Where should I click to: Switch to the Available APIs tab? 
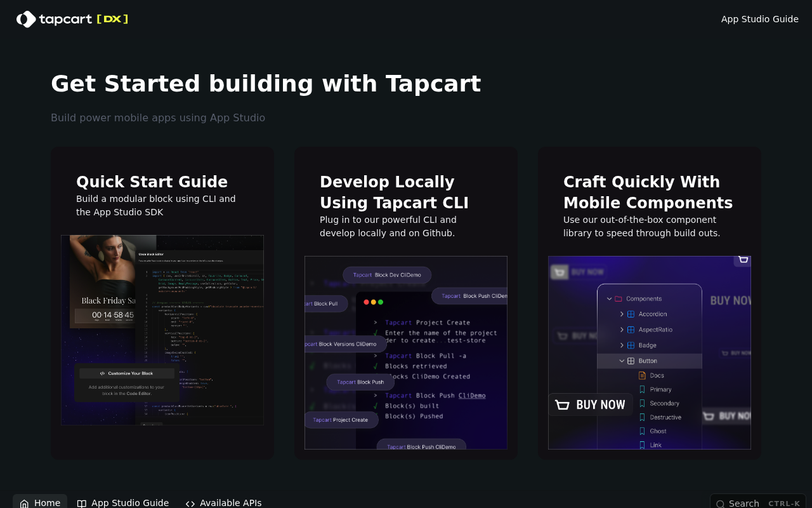223,502
